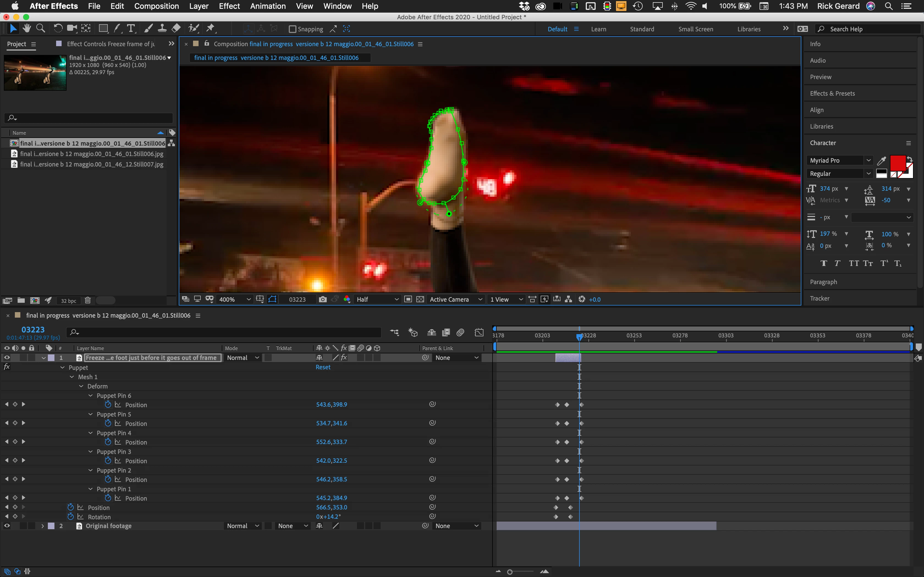Select the Puppet Pin tool
924x577 pixels.
point(210,28)
